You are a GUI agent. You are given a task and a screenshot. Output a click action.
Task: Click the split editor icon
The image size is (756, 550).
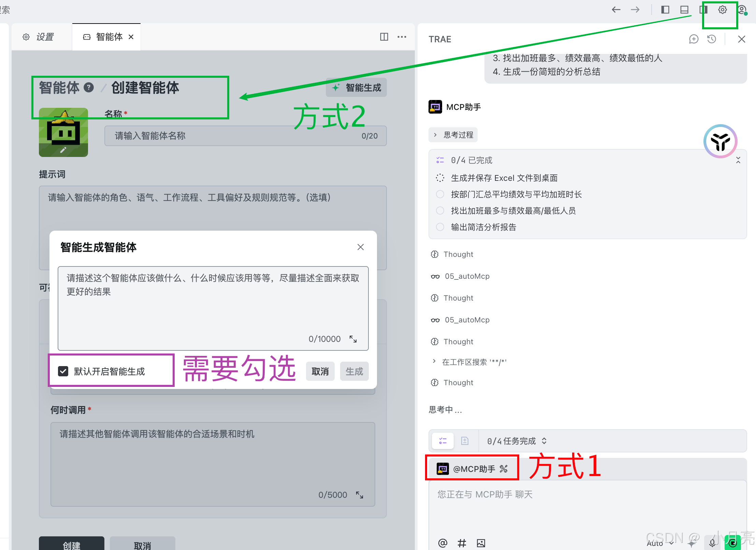(x=384, y=37)
